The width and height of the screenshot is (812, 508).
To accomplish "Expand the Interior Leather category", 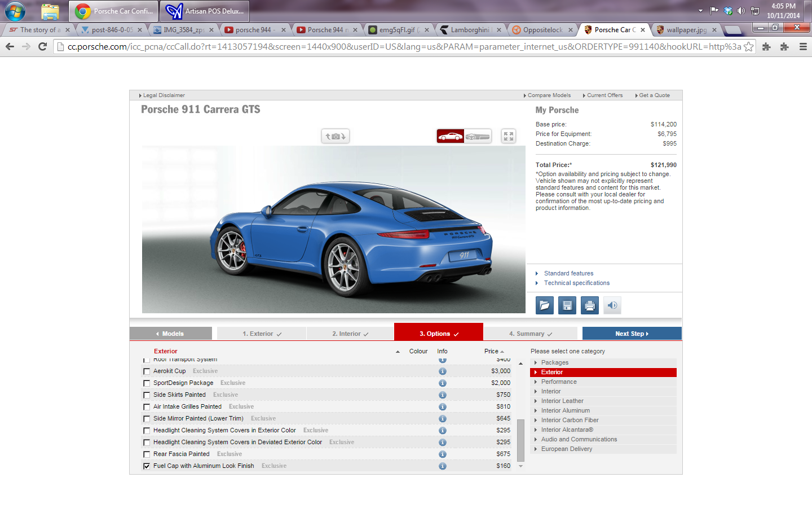I will pyautogui.click(x=603, y=401).
